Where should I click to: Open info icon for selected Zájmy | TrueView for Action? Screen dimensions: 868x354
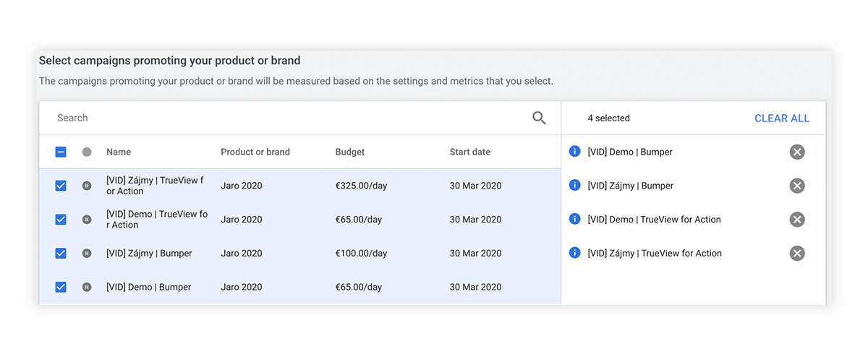(575, 253)
